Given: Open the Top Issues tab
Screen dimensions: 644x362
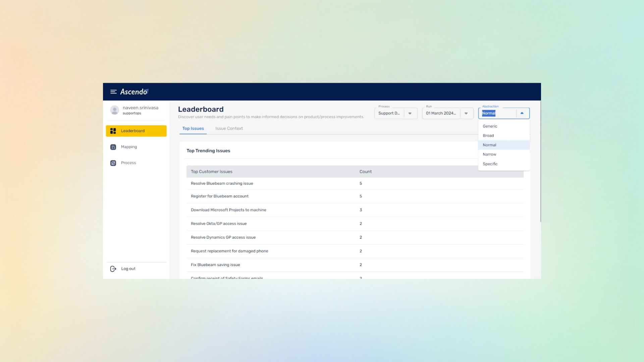Looking at the screenshot, I should (193, 129).
